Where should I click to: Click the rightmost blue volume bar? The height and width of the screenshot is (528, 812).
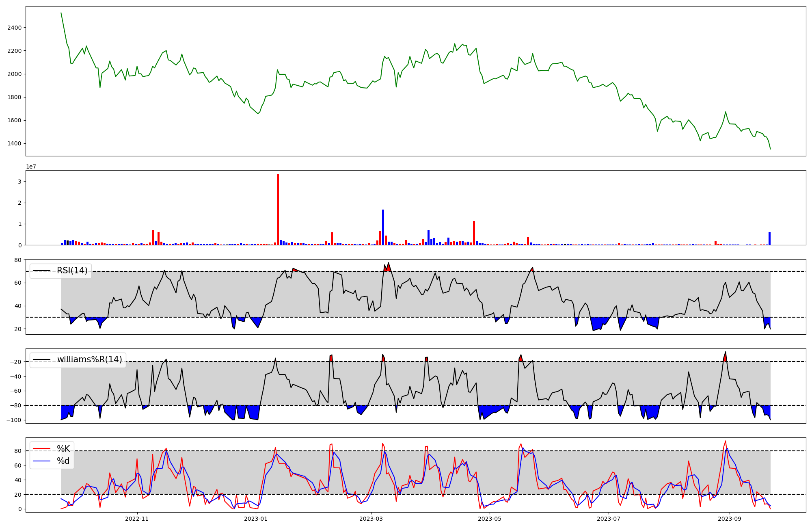click(x=769, y=238)
